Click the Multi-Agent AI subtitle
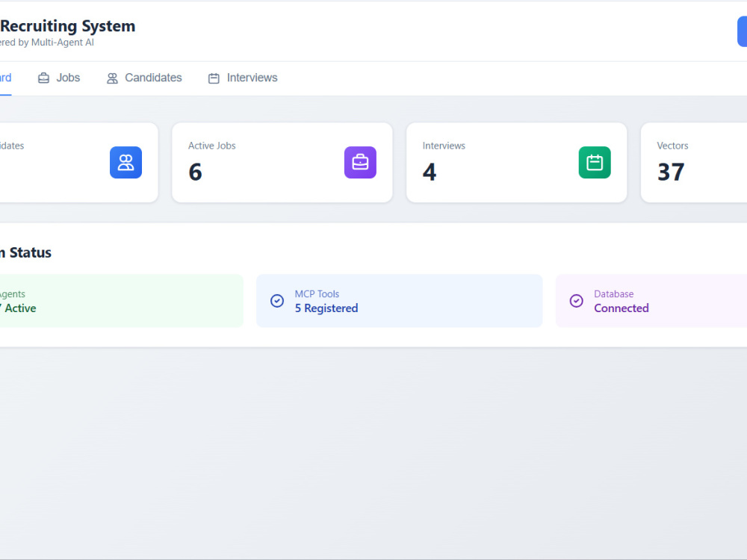This screenshot has width=747, height=560. click(x=46, y=43)
